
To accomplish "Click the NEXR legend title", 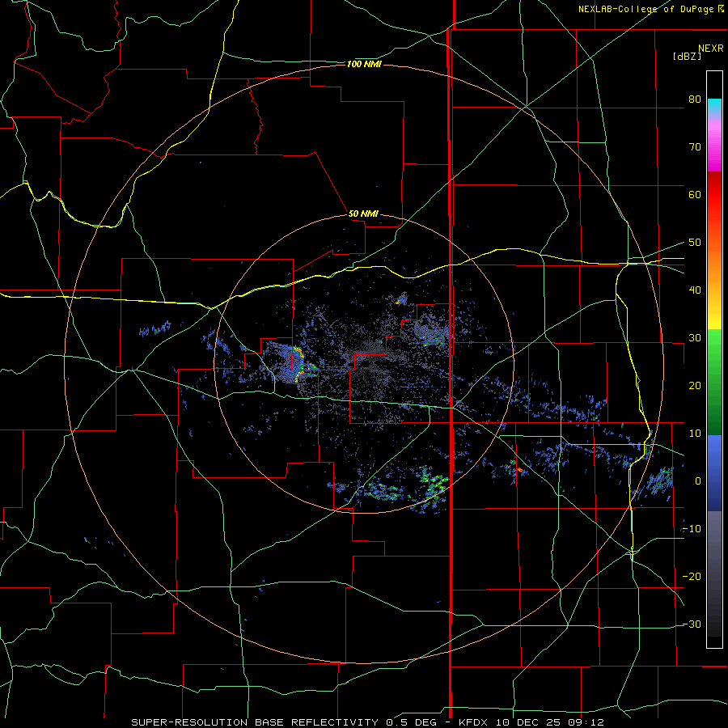I will pos(710,49).
